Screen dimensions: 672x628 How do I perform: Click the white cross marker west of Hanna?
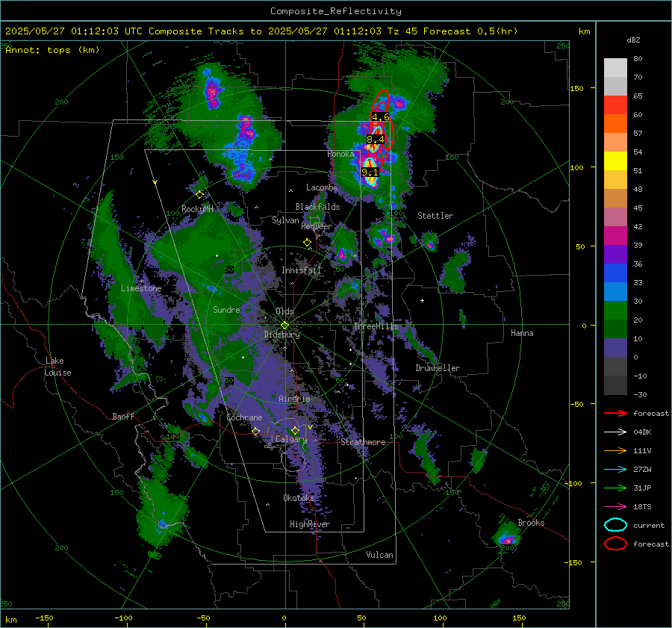pos(422,300)
